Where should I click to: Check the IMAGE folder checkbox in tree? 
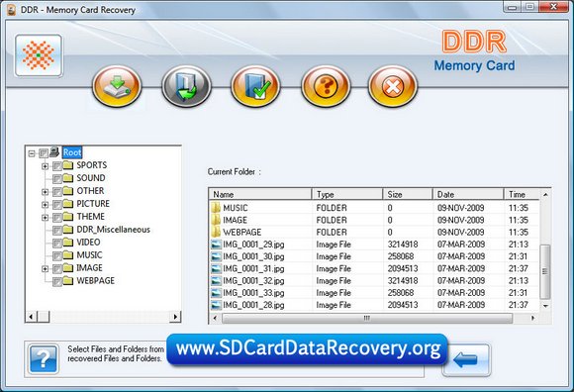57,269
